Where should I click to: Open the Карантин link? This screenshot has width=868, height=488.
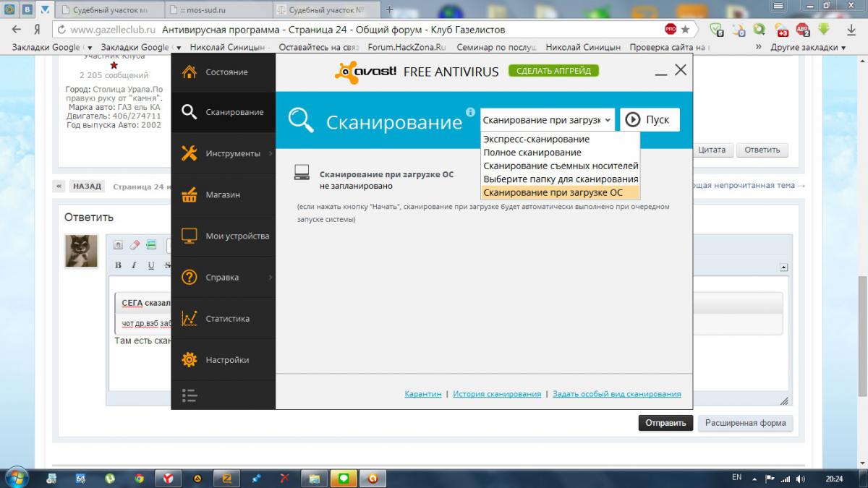click(x=423, y=394)
